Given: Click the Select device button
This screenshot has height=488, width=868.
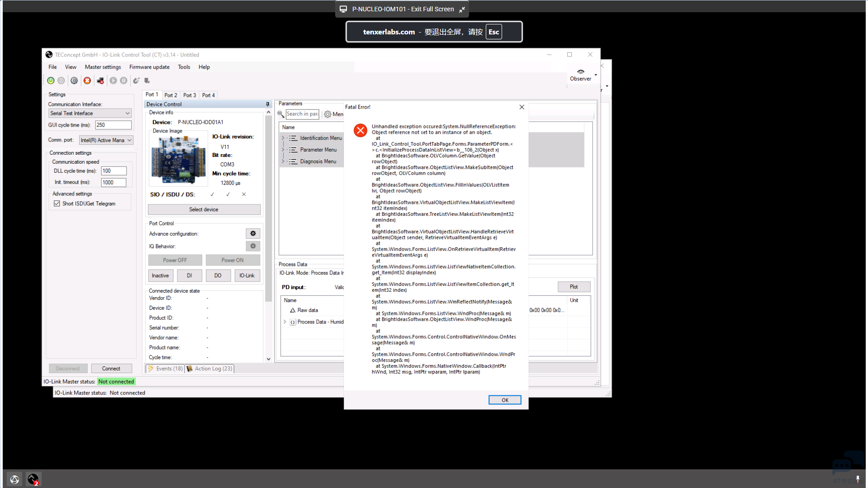Looking at the screenshot, I should click(204, 210).
